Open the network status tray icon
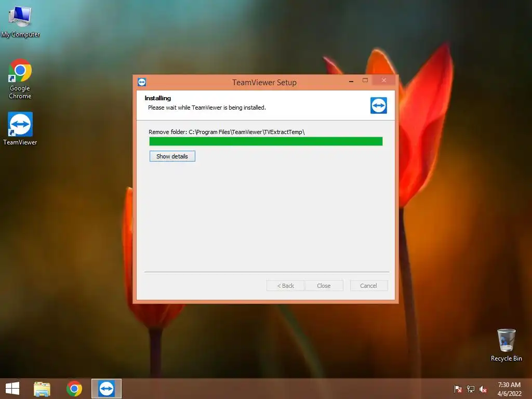 coord(471,389)
